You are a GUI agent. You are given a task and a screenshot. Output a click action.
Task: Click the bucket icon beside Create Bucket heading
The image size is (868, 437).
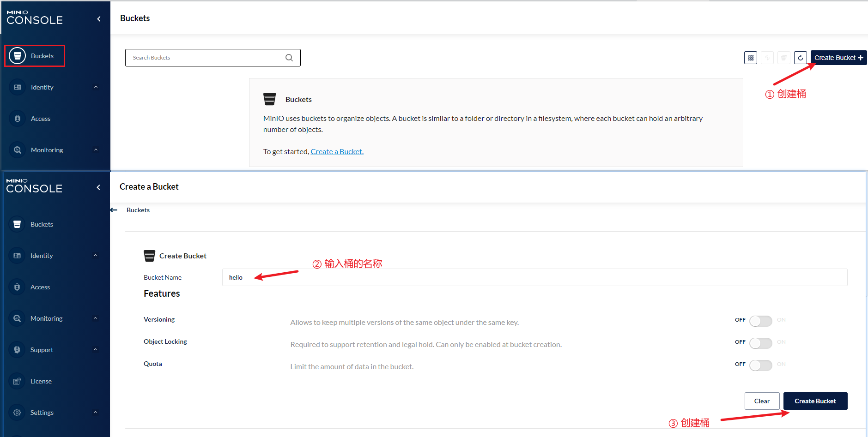coord(149,256)
